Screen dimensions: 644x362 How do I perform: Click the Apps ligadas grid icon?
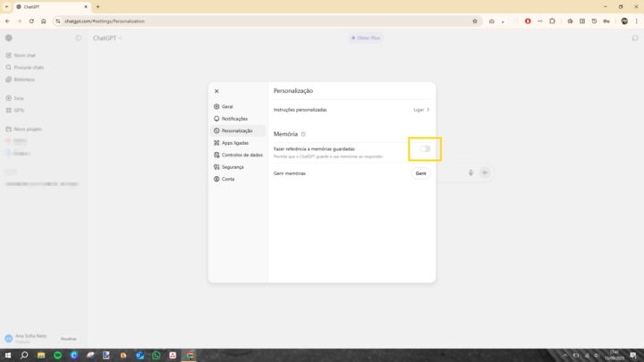[x=216, y=143]
